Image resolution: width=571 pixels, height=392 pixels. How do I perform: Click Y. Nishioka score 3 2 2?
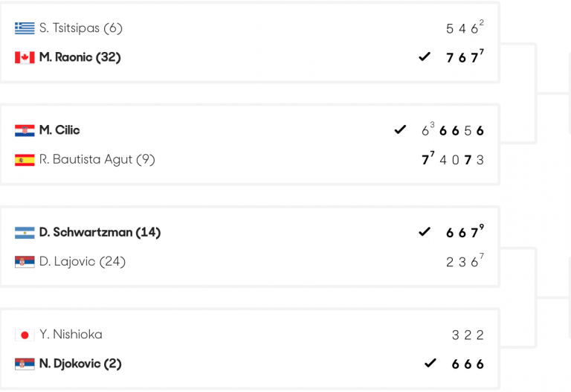point(468,335)
